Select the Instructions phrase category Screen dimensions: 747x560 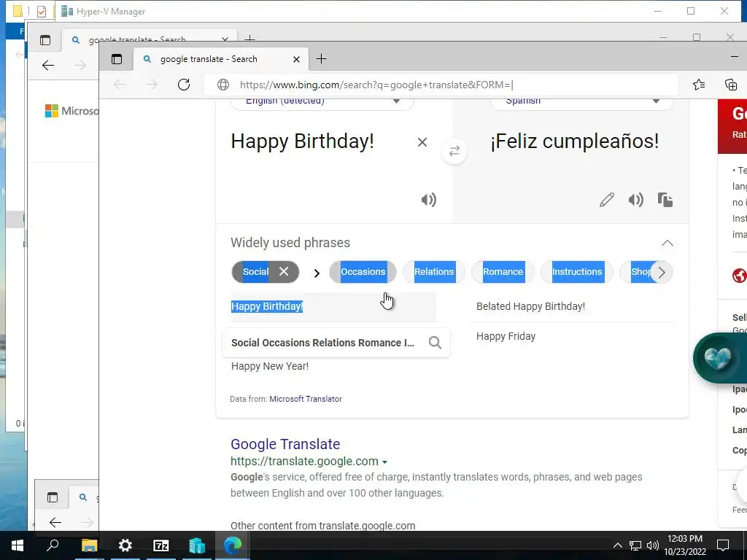tap(577, 272)
